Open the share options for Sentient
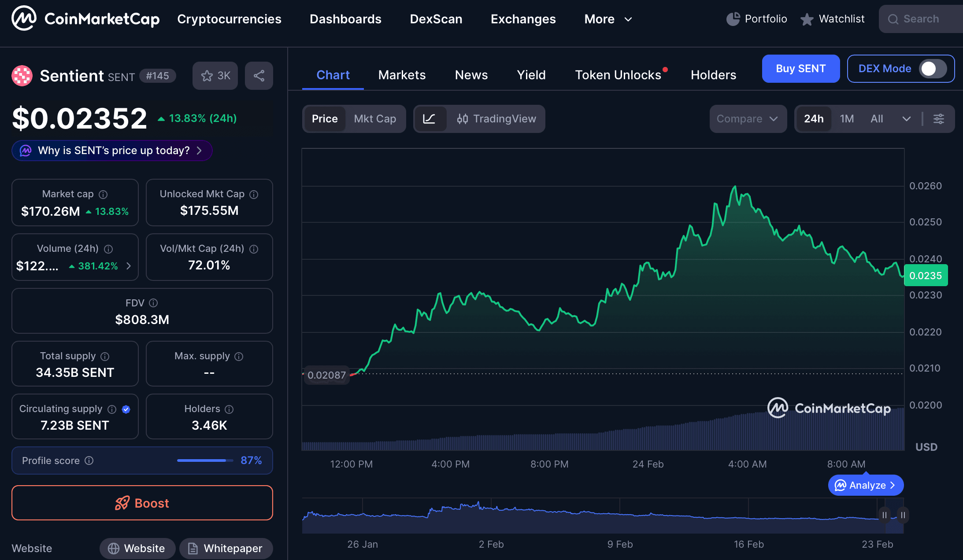Viewport: 963px width, 560px height. (x=259, y=75)
